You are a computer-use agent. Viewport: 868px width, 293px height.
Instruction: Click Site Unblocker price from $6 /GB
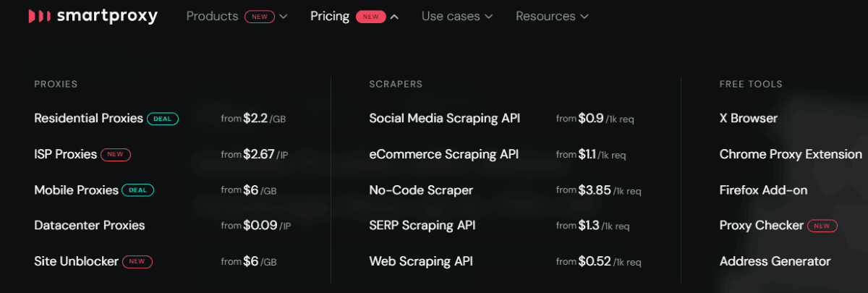click(x=249, y=261)
